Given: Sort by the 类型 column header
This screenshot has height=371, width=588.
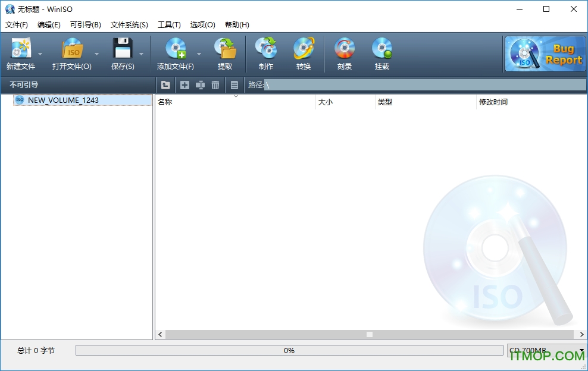Looking at the screenshot, I should coord(426,102).
